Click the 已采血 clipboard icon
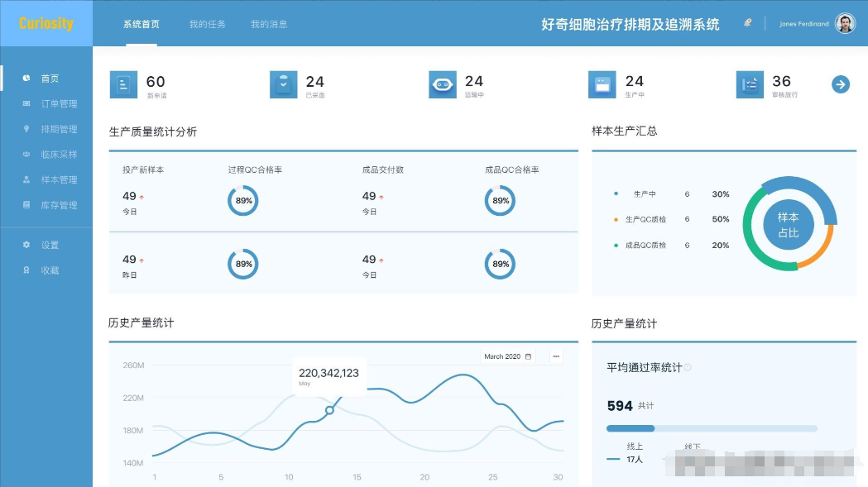The image size is (868, 487). [284, 84]
